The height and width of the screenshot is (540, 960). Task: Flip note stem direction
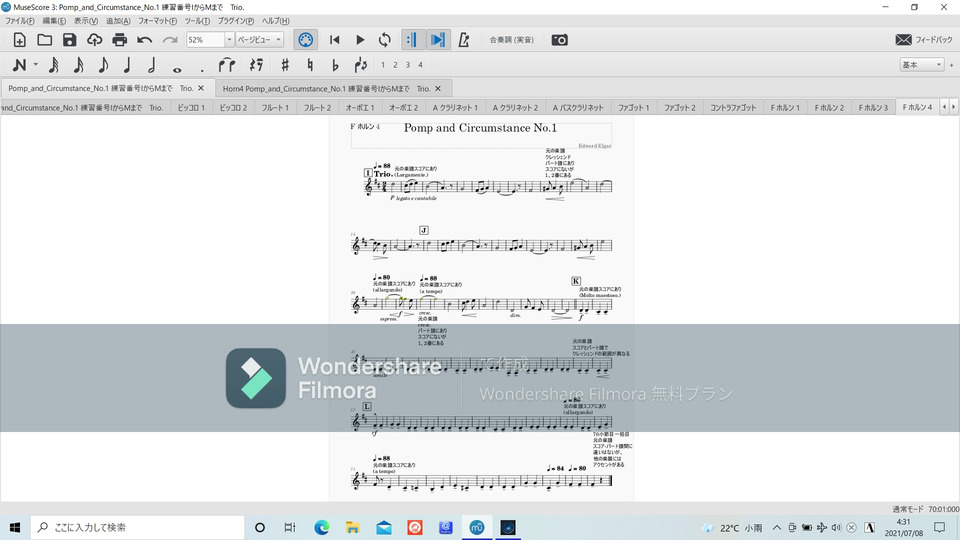point(361,64)
